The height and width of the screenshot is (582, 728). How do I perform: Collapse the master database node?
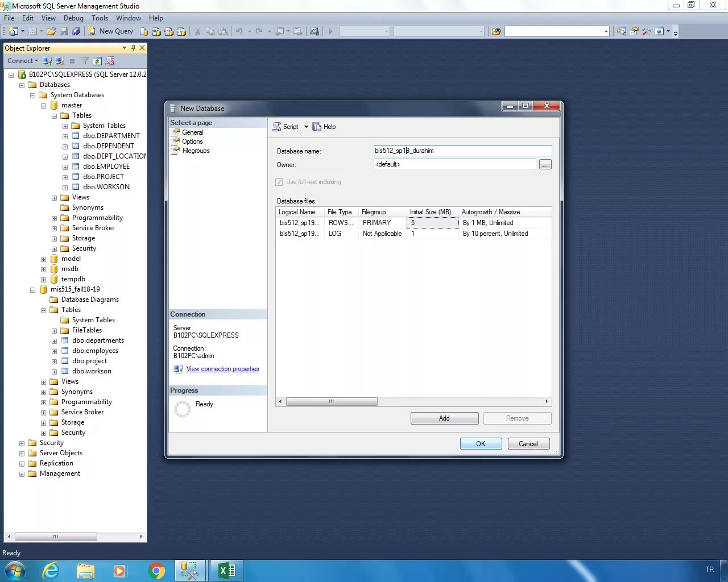pyautogui.click(x=43, y=106)
